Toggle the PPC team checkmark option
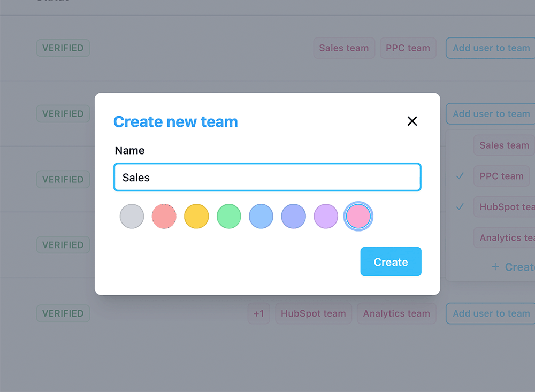Screen dimensions: 535x392 (501, 176)
